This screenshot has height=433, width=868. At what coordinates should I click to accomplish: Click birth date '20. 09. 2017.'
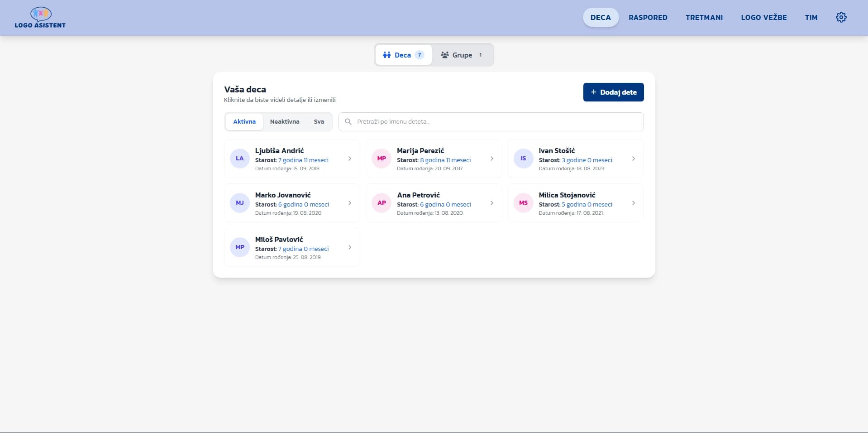tap(449, 168)
